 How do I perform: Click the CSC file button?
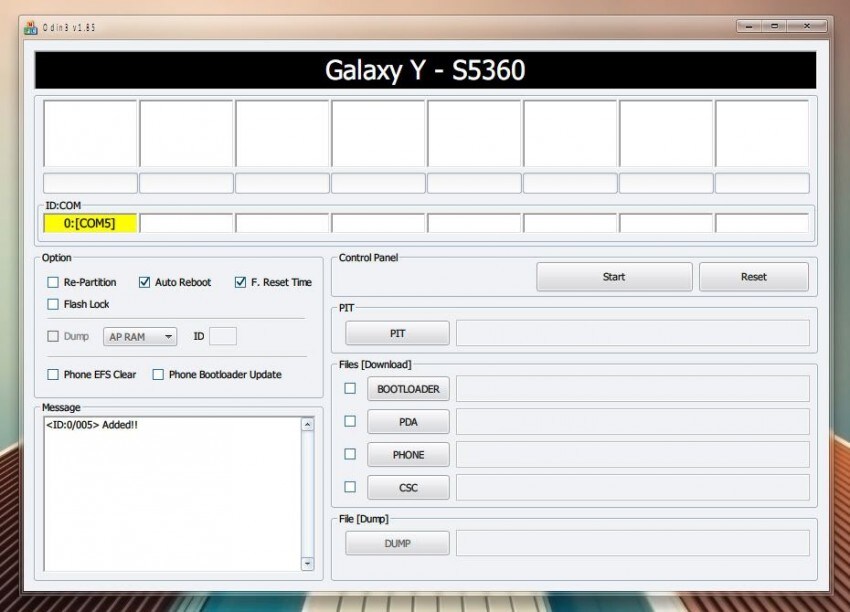(408, 487)
